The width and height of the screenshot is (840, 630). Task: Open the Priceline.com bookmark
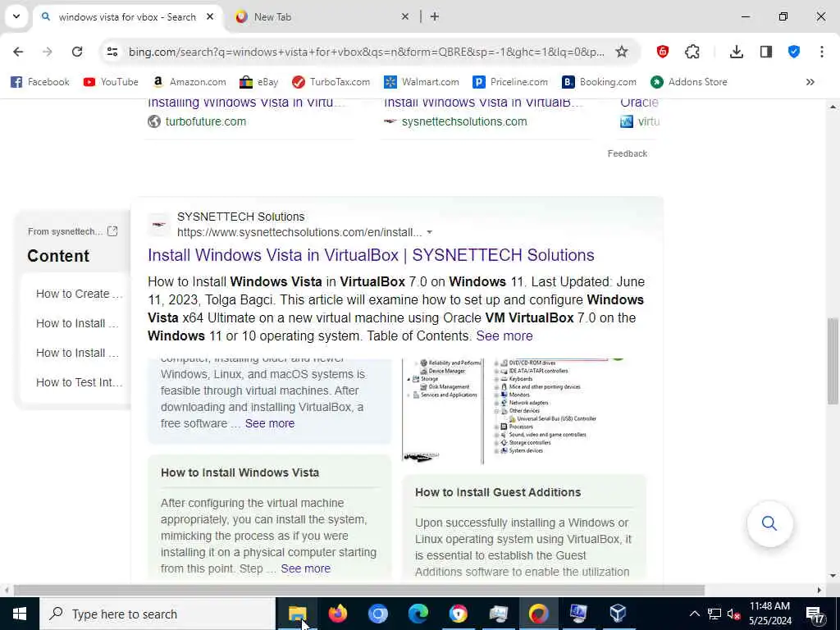pyautogui.click(x=510, y=82)
